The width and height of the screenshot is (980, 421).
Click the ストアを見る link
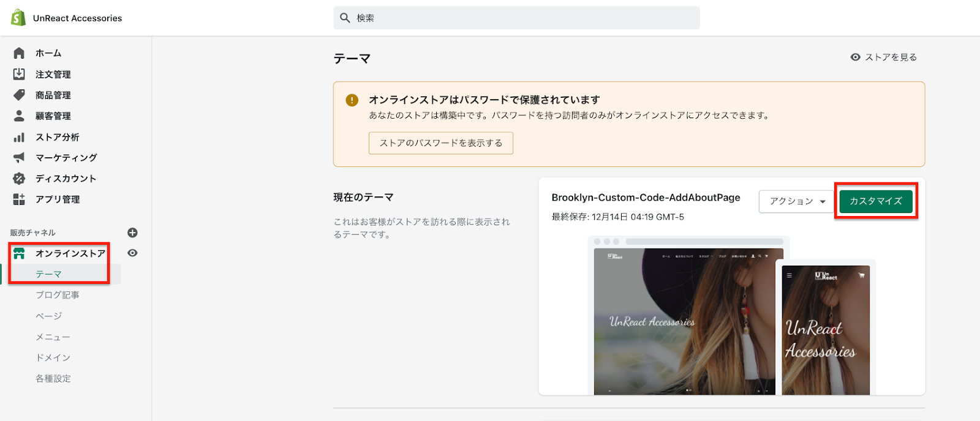coord(884,57)
